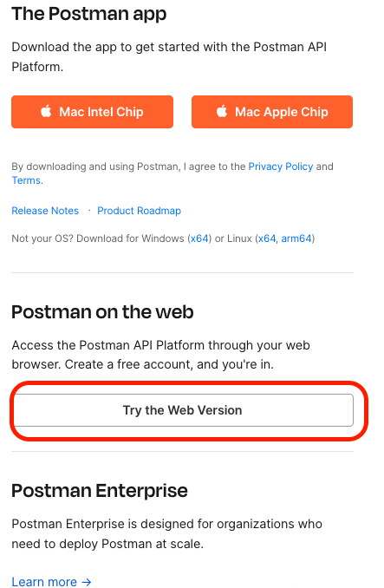Click the 'Download the app to get started' paragraph

tap(169, 56)
